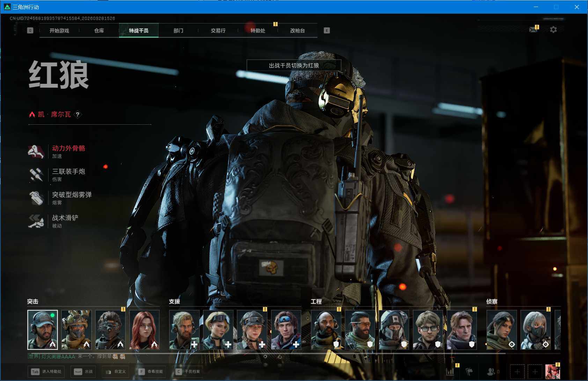Viewport: 588px width, 381px height.
Task: Select the 战术滑铲 passive skill icon
Action: click(36, 221)
